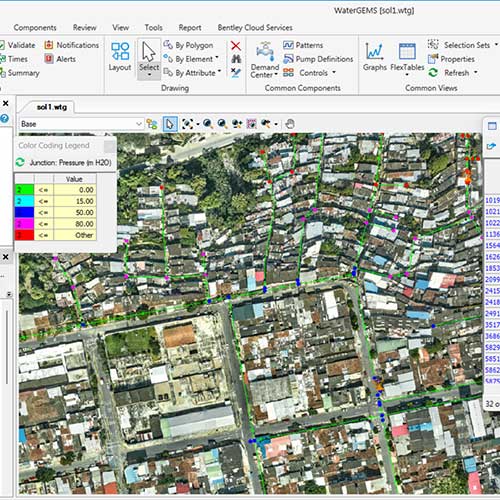This screenshot has width=500, height=500.
Task: Click the Zoom Extents icon
Action: click(x=187, y=124)
